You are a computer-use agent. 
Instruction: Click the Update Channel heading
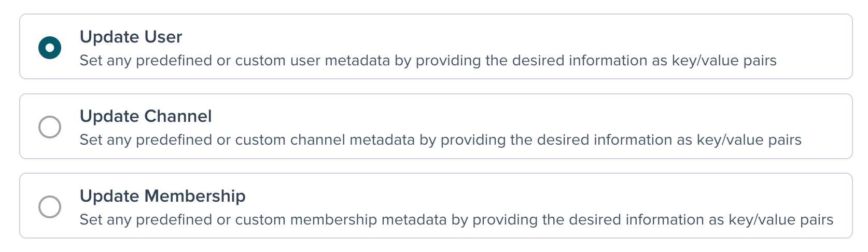point(146,116)
